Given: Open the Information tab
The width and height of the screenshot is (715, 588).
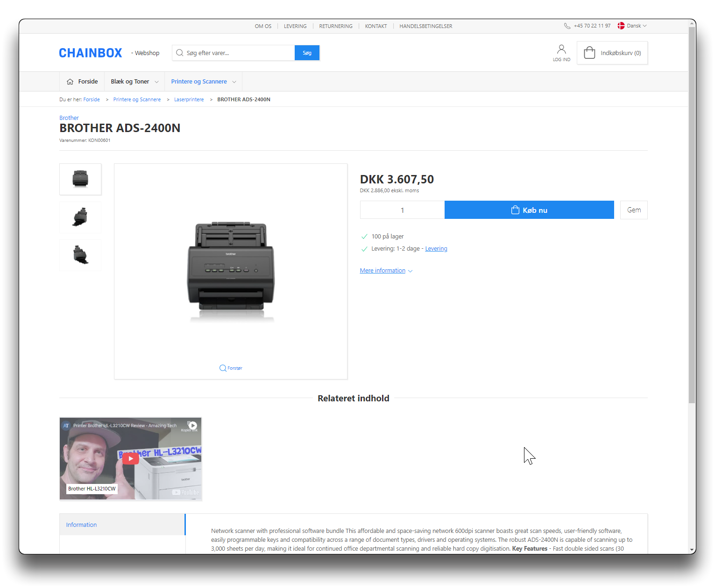Looking at the screenshot, I should pyautogui.click(x=81, y=525).
